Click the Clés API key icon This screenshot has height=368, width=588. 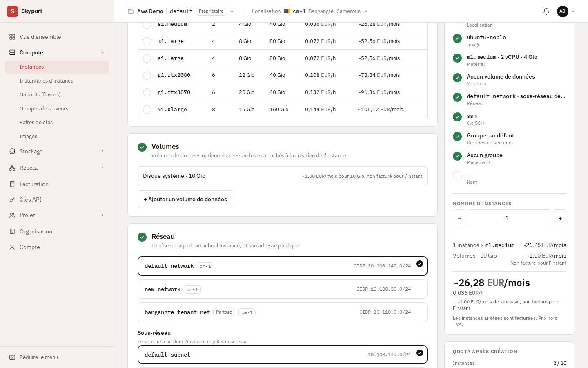12,200
